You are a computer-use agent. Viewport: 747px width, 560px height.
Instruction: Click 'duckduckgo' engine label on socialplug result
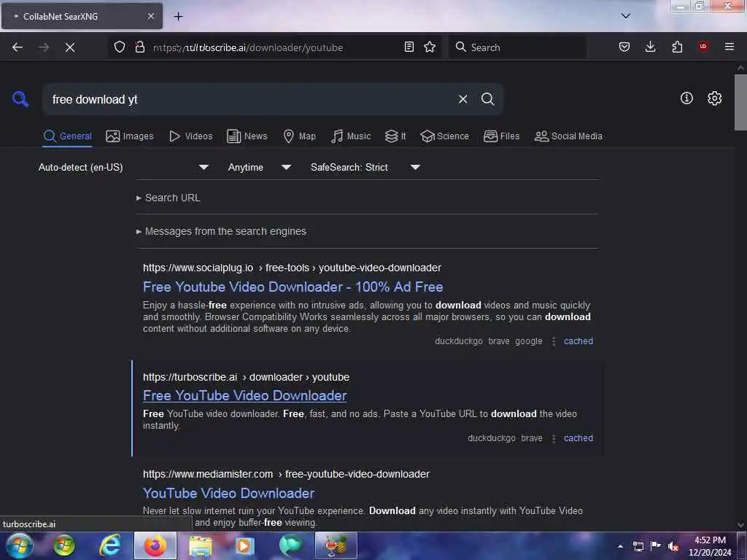click(459, 341)
